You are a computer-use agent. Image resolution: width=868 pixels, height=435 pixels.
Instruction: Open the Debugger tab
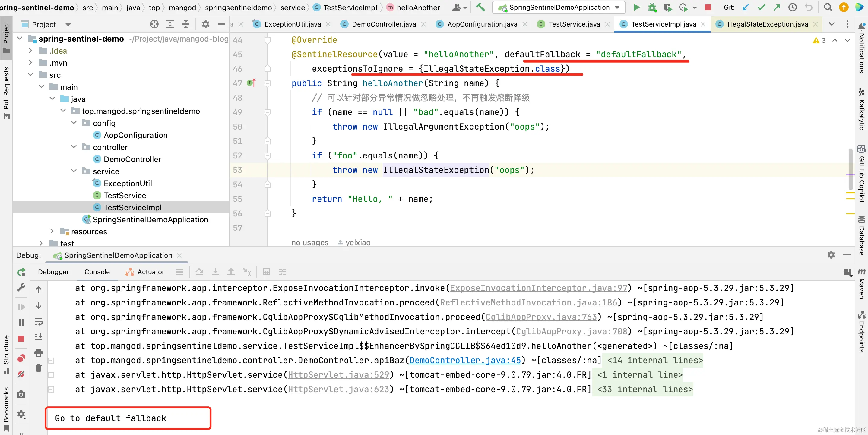(x=53, y=272)
